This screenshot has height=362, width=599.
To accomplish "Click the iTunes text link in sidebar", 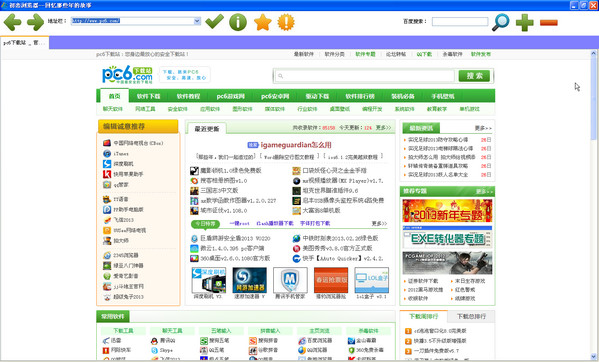I will pos(121,154).
